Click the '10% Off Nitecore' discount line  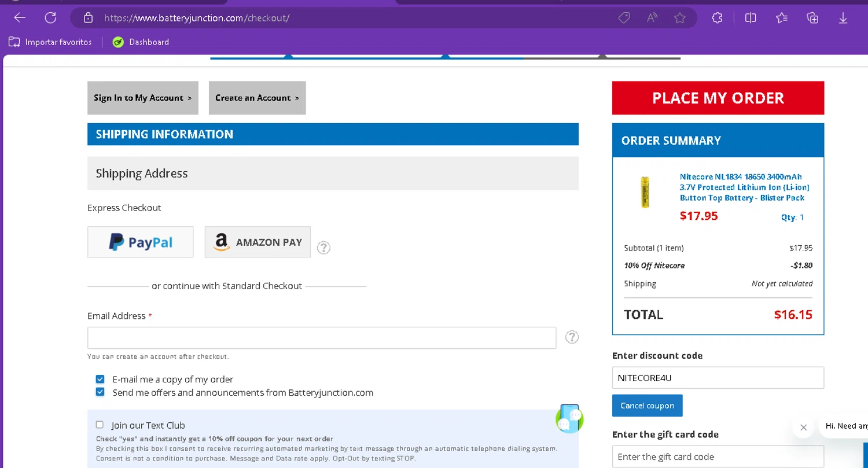click(654, 266)
